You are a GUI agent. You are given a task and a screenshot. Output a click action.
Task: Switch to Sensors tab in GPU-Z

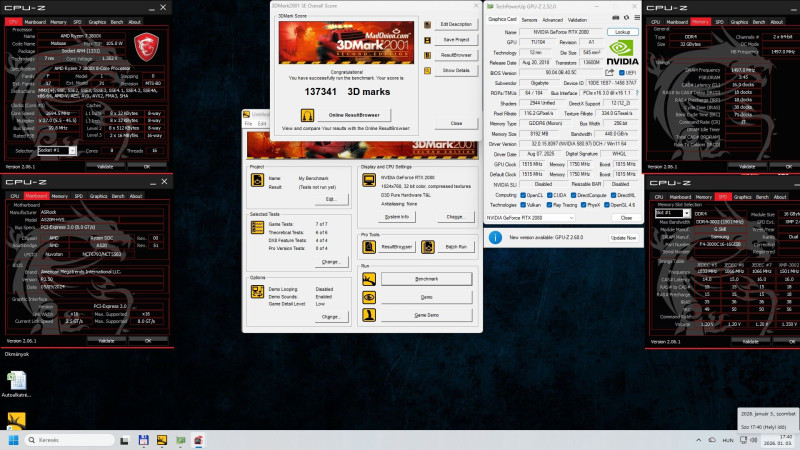point(530,20)
